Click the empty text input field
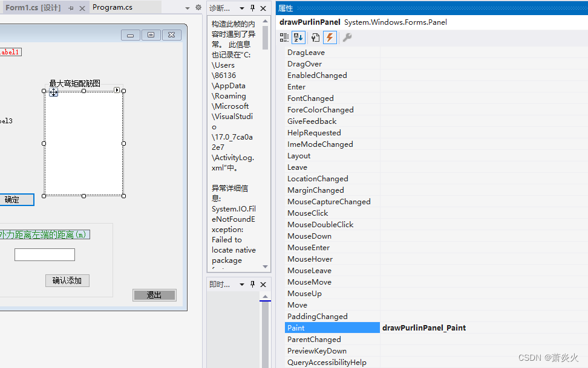The image size is (588, 368). click(44, 254)
